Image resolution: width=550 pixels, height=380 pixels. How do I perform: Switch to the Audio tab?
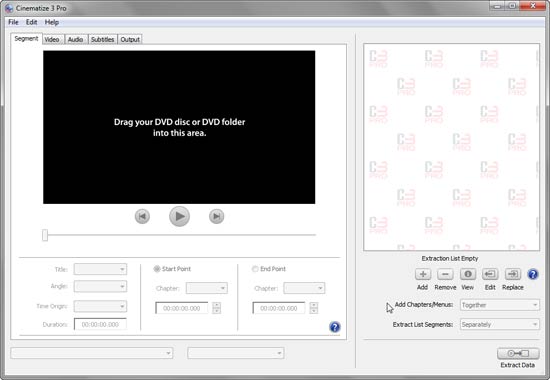point(75,39)
